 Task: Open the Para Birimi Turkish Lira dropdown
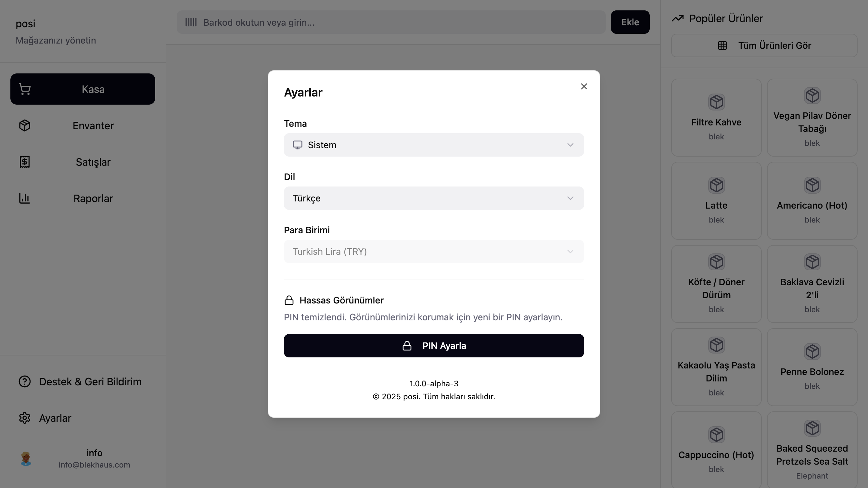[434, 251]
